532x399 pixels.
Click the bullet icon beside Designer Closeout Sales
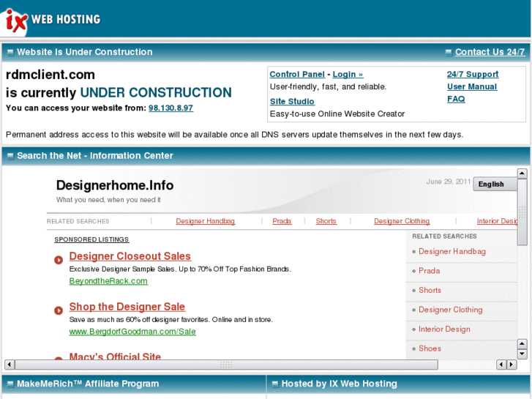(59, 260)
